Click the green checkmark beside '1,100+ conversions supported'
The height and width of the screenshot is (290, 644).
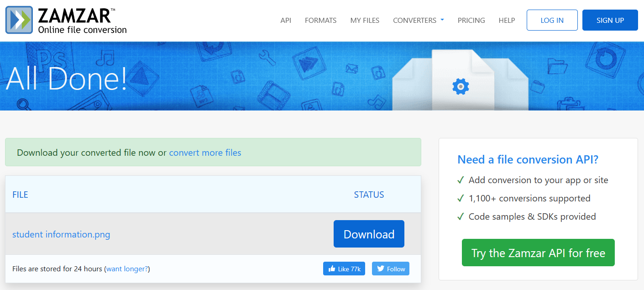461,198
